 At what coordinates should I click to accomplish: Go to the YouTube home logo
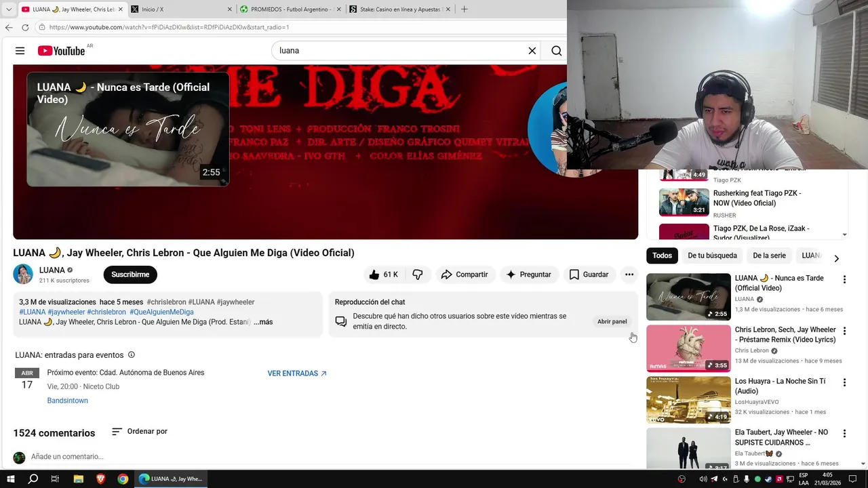coord(61,51)
